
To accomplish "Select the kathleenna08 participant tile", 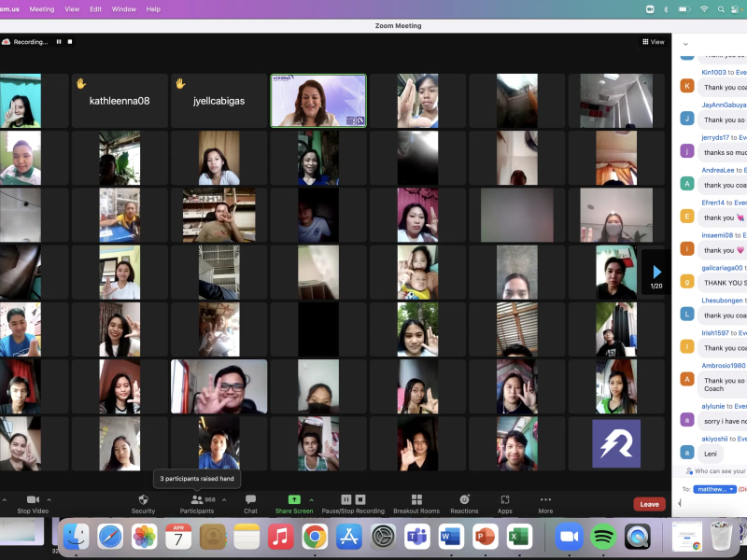I will click(120, 101).
